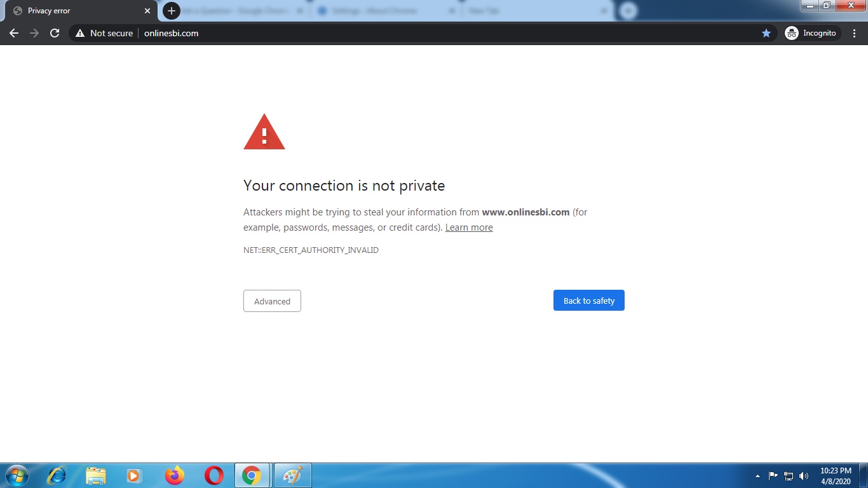
Task: Switch to Paint in the taskbar
Action: pos(292,475)
